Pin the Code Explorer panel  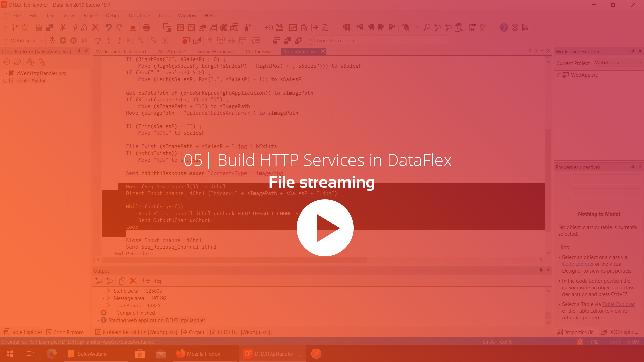pos(79,51)
